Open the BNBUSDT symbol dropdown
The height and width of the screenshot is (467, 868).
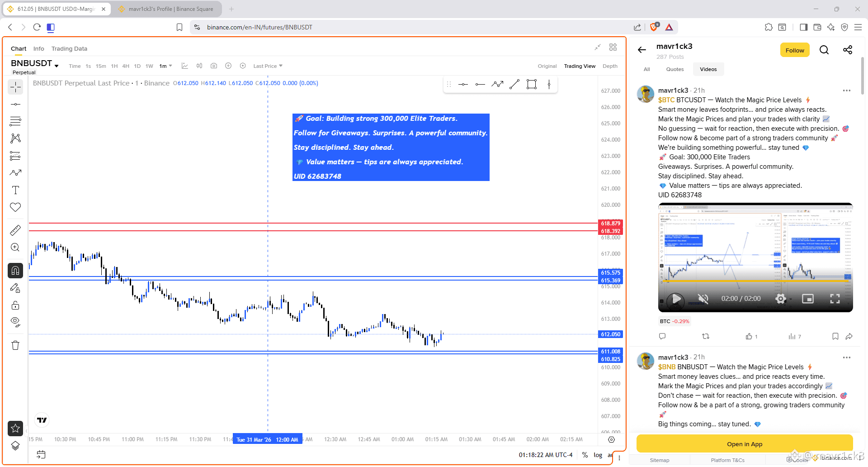click(x=57, y=66)
